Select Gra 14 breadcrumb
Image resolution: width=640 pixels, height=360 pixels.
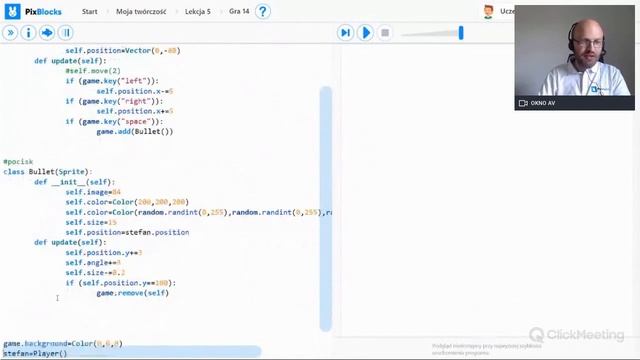click(239, 11)
